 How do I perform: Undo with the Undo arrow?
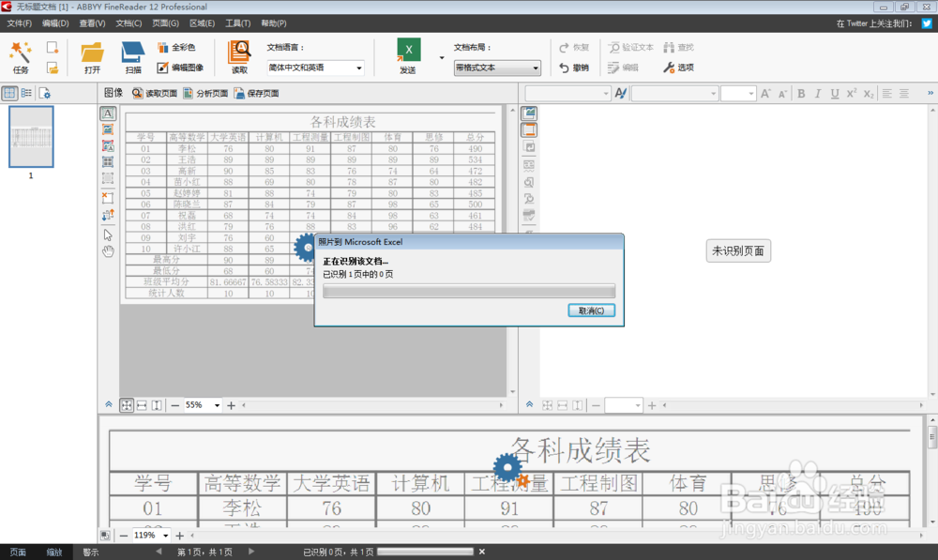[x=574, y=68]
